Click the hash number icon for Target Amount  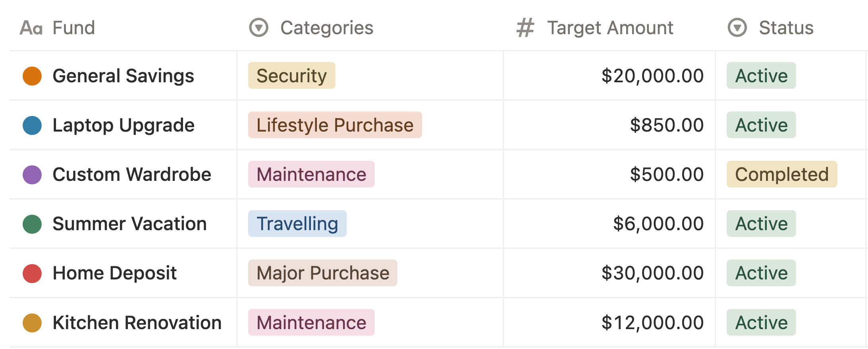pyautogui.click(x=525, y=28)
